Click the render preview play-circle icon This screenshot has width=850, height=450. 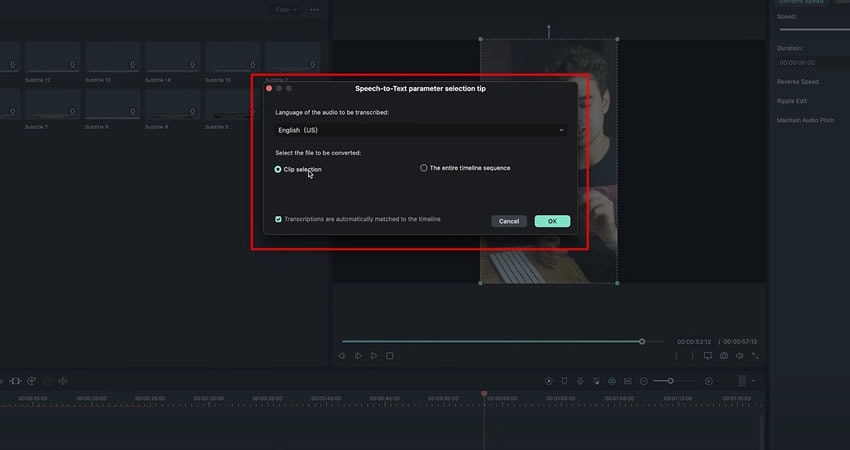click(x=549, y=381)
